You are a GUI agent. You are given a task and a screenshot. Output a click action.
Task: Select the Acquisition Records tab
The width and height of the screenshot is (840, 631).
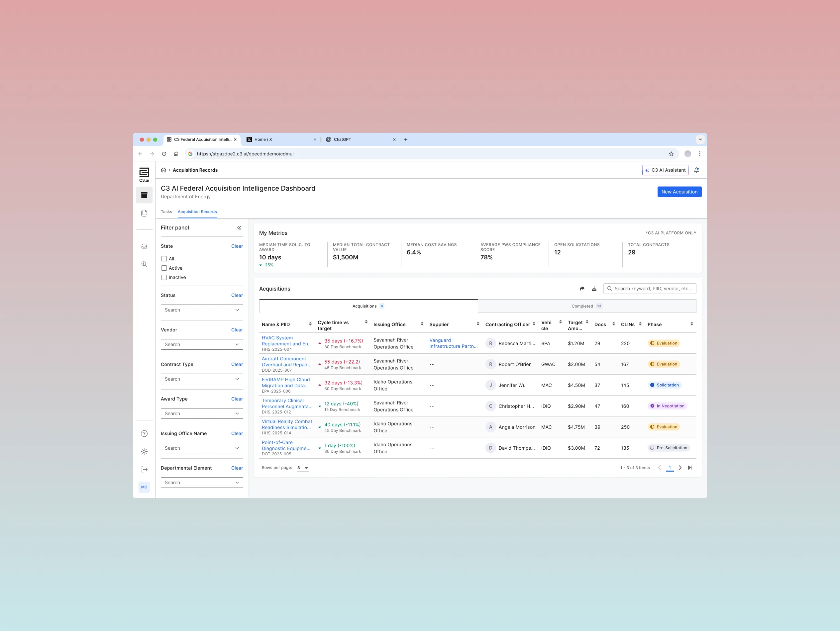coord(197,212)
